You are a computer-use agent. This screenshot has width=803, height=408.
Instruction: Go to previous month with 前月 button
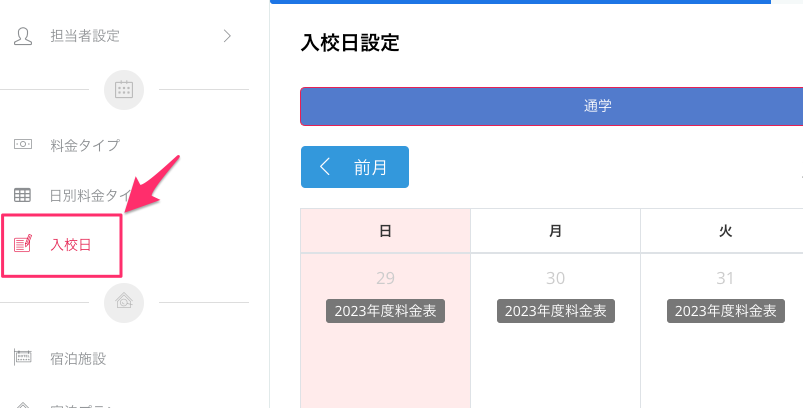(x=355, y=167)
